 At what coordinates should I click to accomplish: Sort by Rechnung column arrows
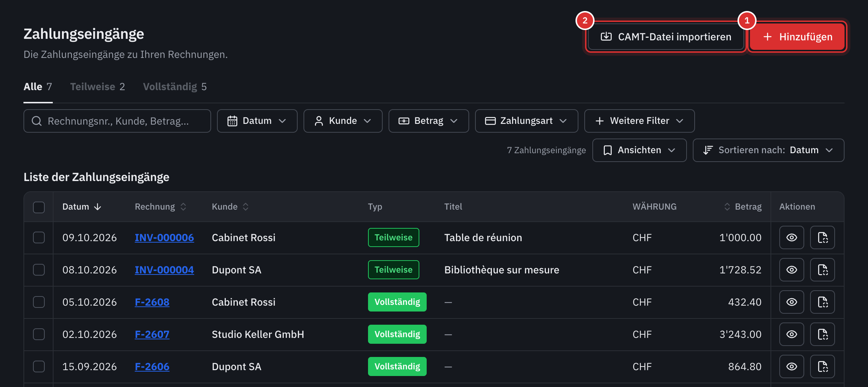183,207
